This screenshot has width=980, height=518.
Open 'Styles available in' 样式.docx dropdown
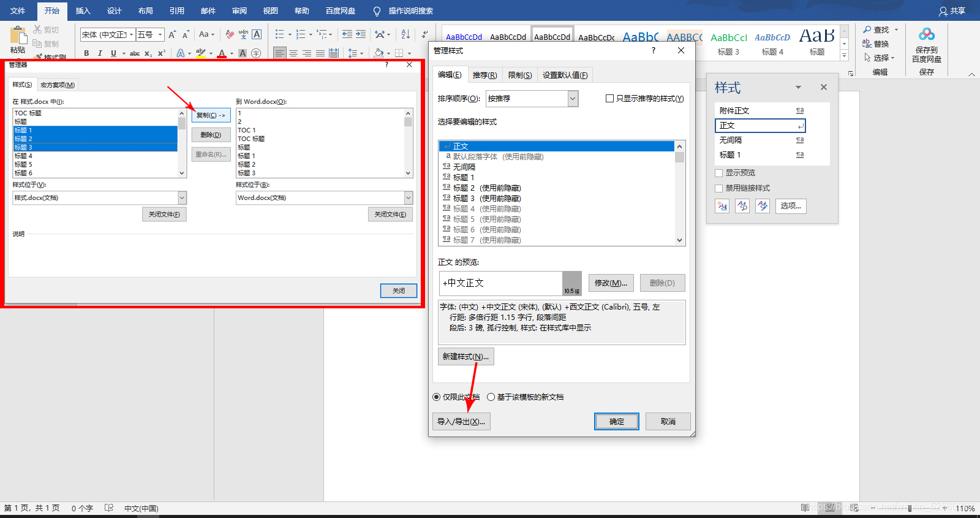182,198
